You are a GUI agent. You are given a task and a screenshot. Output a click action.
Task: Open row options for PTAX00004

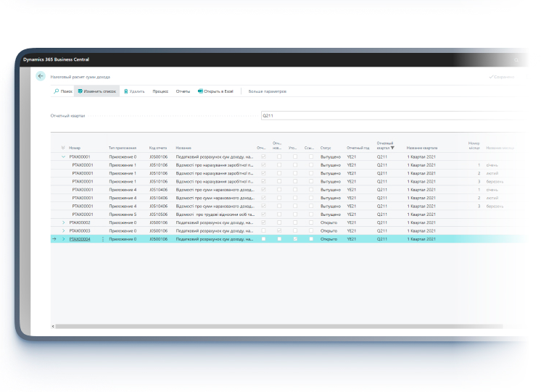tap(103, 239)
